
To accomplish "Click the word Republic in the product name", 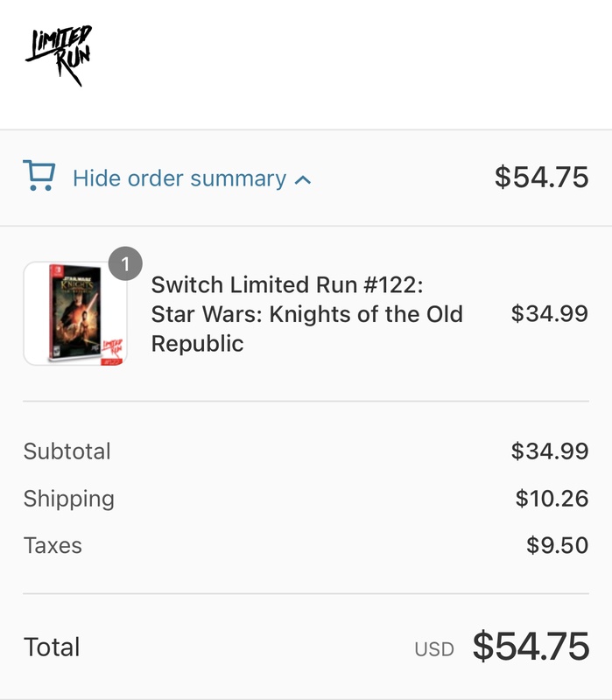I will click(x=197, y=343).
